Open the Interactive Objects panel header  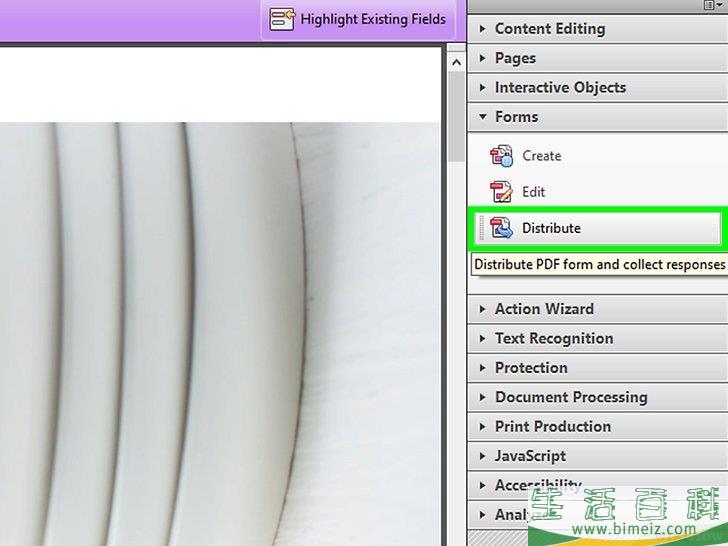tap(598, 87)
